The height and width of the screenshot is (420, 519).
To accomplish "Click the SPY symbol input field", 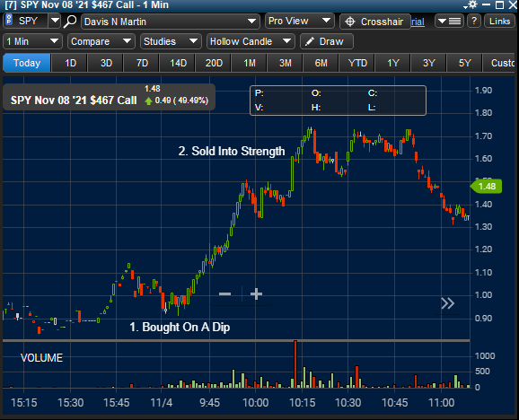I will [30, 21].
